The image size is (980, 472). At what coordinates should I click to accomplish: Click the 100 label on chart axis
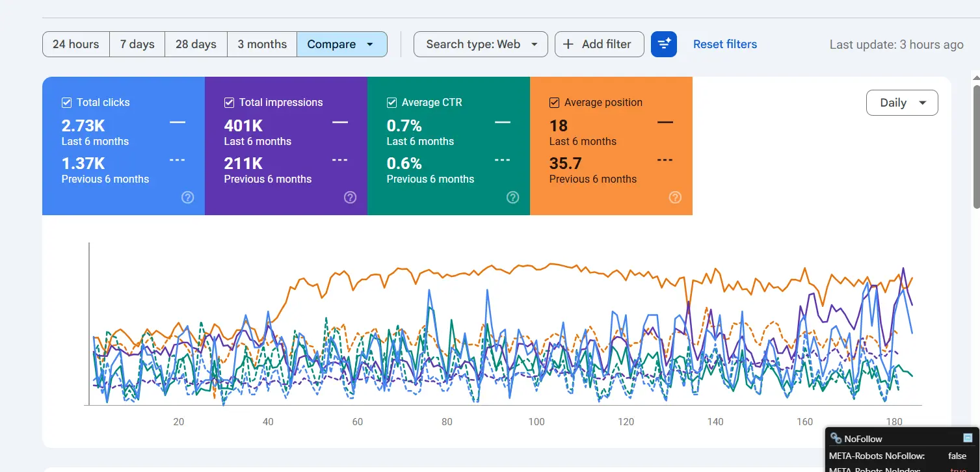tap(536, 421)
